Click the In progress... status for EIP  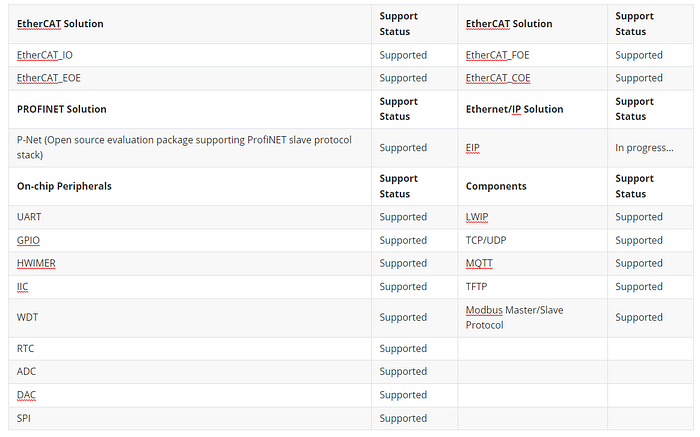pyautogui.click(x=644, y=147)
